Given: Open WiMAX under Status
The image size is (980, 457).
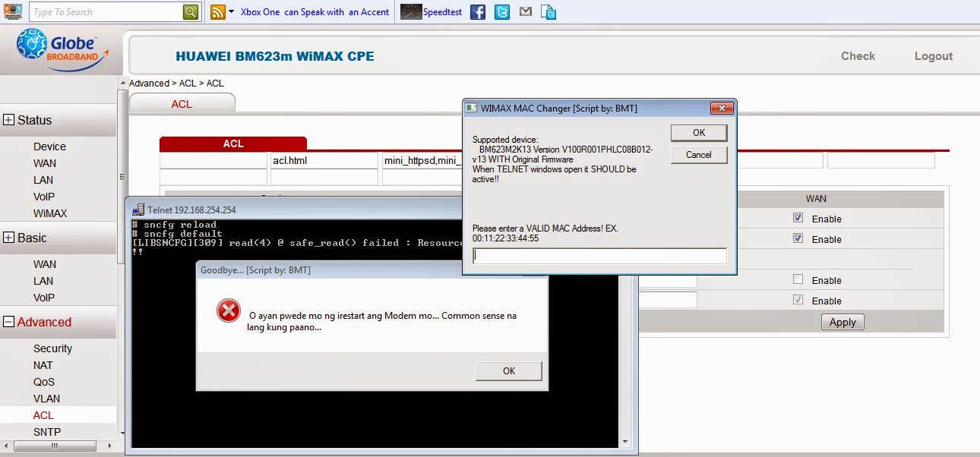Looking at the screenshot, I should [50, 213].
